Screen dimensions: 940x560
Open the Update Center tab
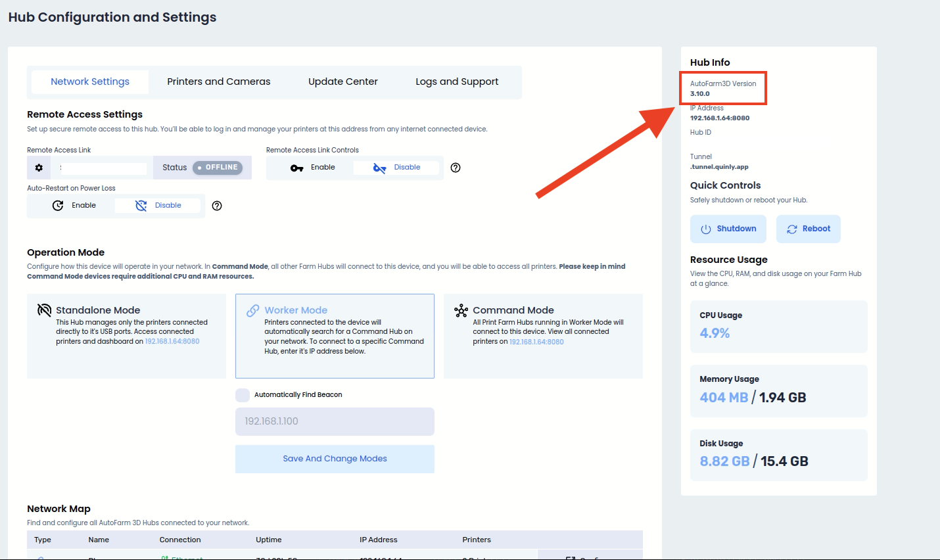342,82
